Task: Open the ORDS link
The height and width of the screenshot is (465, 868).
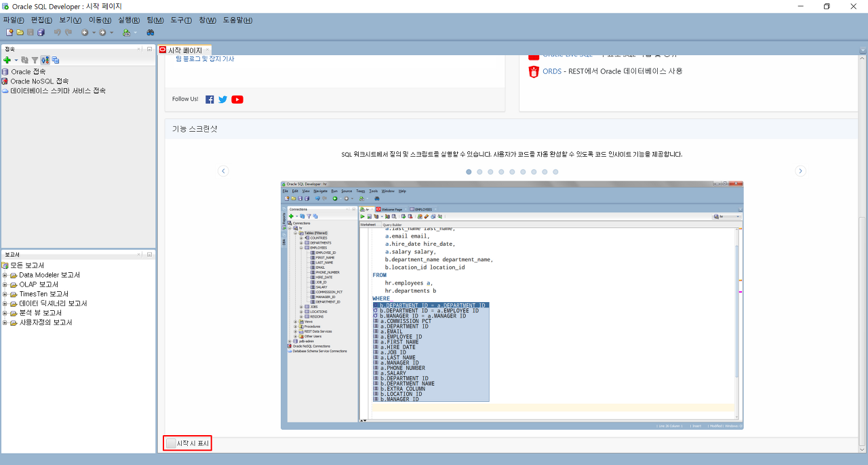Action: coord(552,71)
